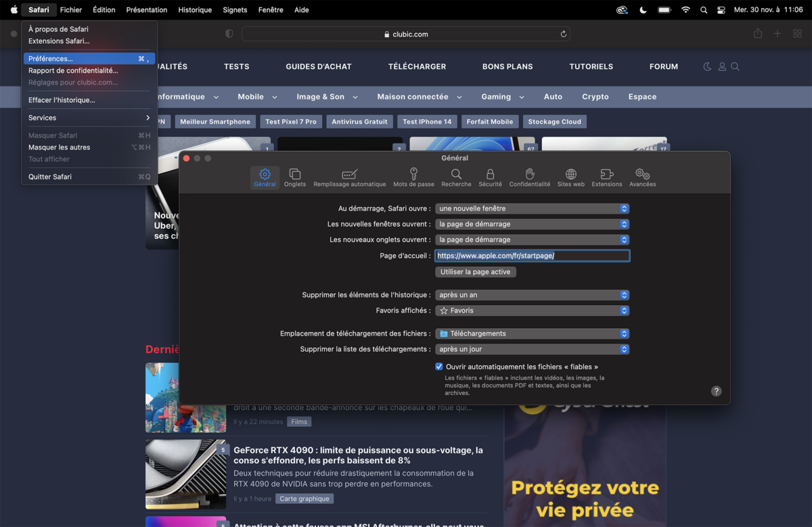Viewport: 812px width, 527px height.
Task: Open a new tab with plus icon
Action: [777, 34]
